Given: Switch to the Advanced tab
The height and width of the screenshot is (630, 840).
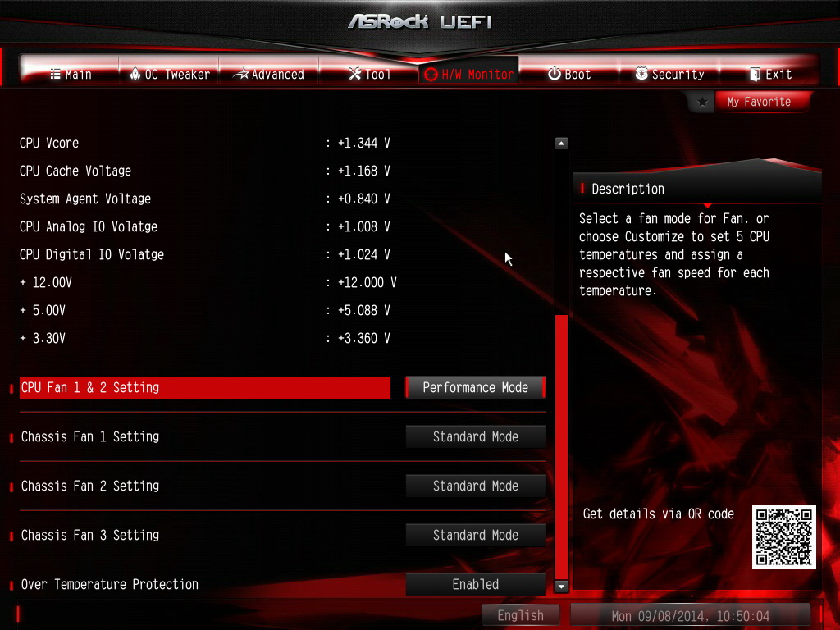Looking at the screenshot, I should (269, 74).
